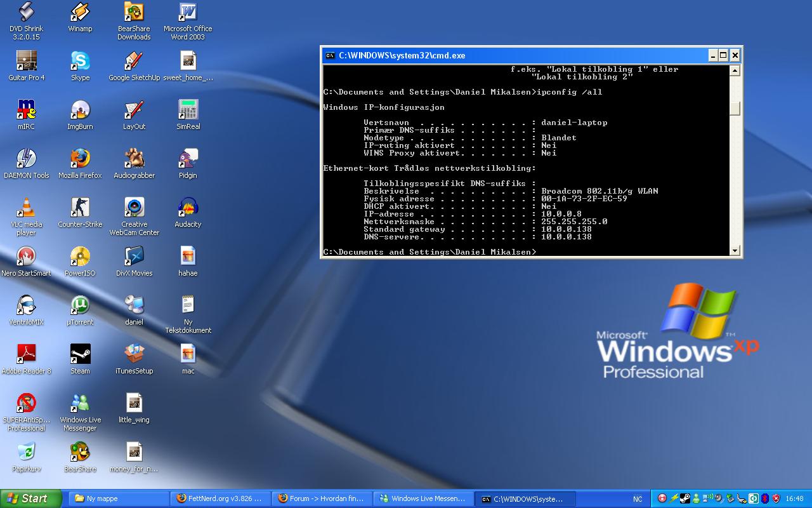The height and width of the screenshot is (508, 812).
Task: Click the MAC address 00-1A-73-2F-EC-59
Action: click(584, 199)
